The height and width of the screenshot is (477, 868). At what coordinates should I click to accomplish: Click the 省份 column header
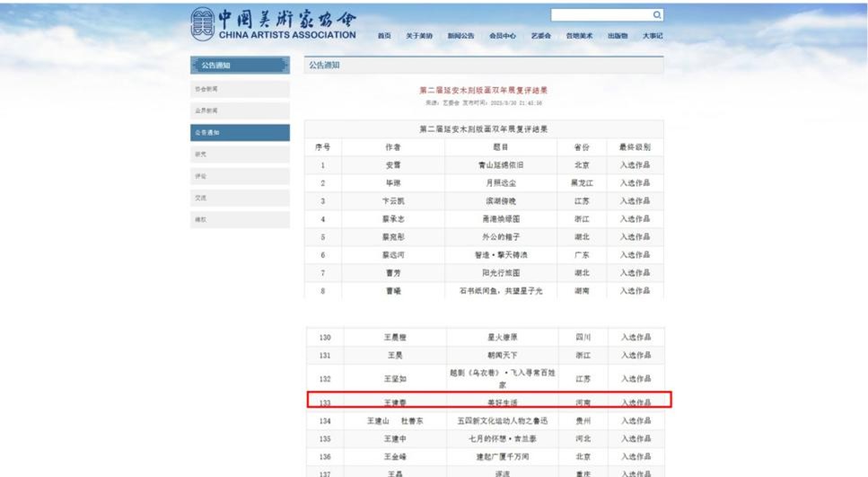click(x=582, y=146)
